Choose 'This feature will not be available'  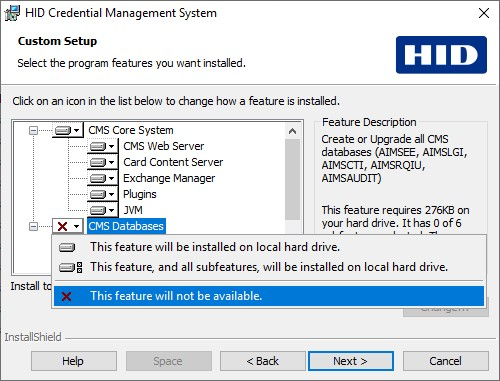[x=269, y=296]
